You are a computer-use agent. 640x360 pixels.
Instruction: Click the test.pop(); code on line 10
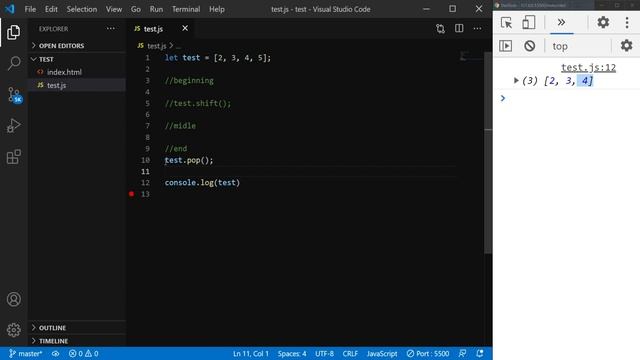pyautogui.click(x=189, y=160)
